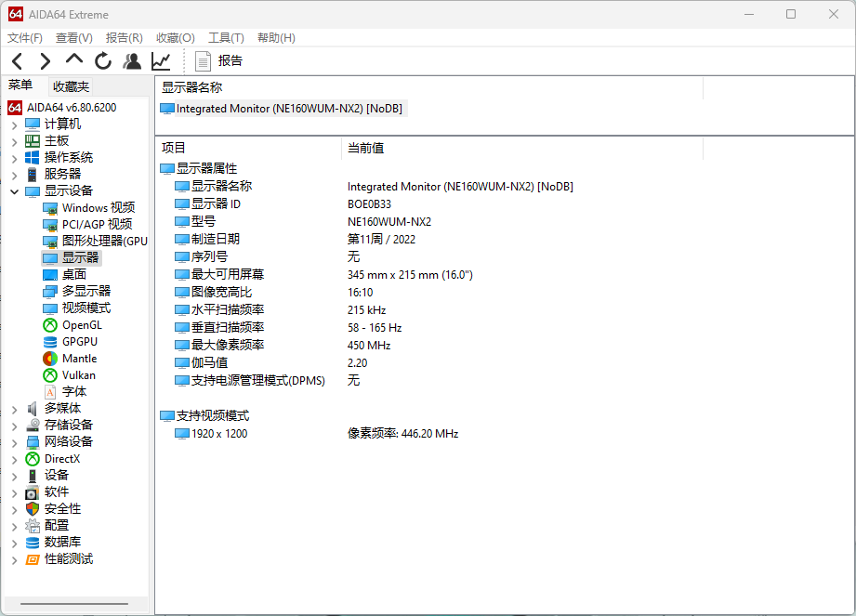Click the GPGPU icon in the tree
Image resolution: width=856 pixels, height=616 pixels.
coord(50,342)
